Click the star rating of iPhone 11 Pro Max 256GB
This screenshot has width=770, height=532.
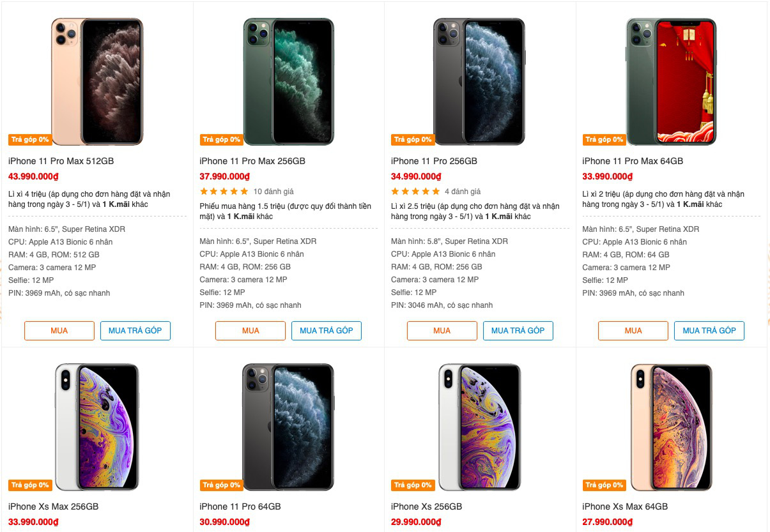click(224, 190)
